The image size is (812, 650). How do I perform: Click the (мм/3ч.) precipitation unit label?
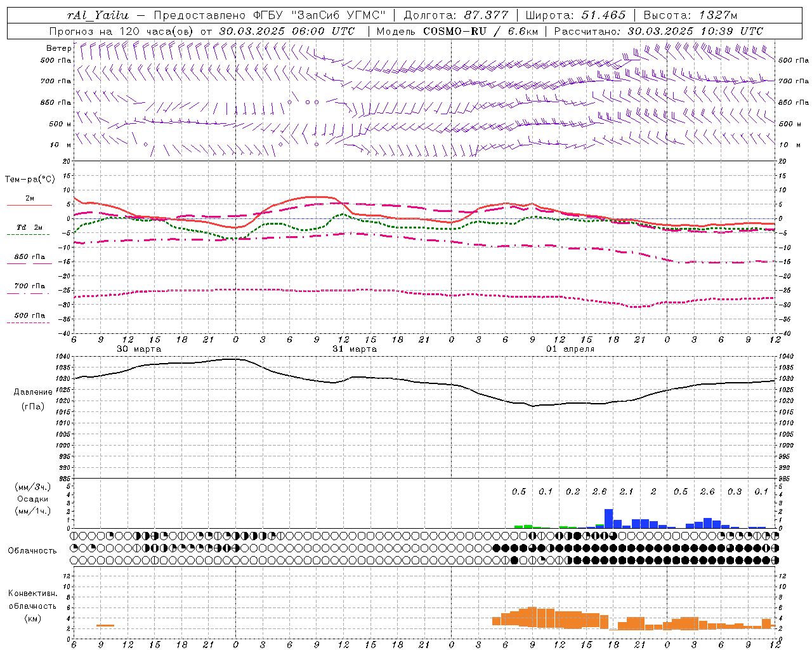tap(33, 487)
